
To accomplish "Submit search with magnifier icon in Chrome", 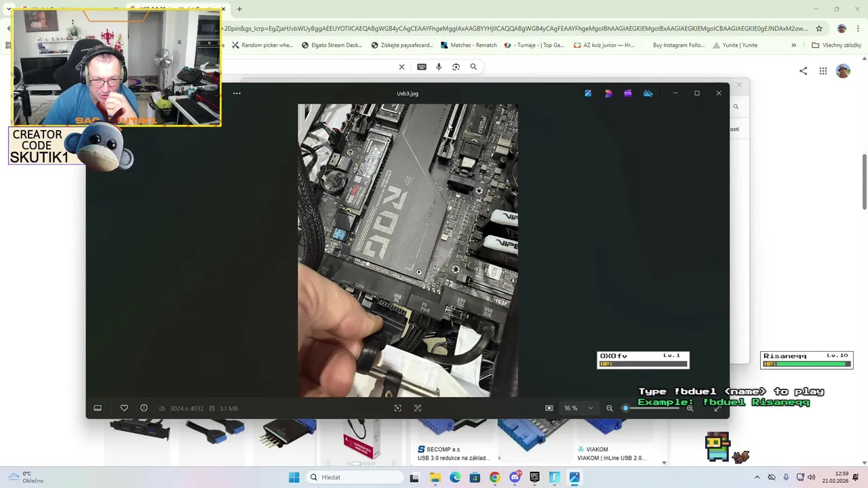I will 473,66.
